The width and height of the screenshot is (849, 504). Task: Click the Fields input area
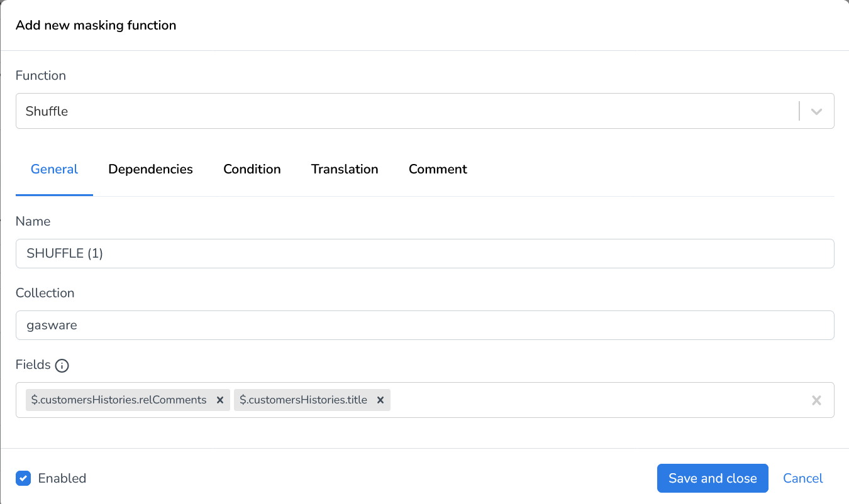(566, 400)
